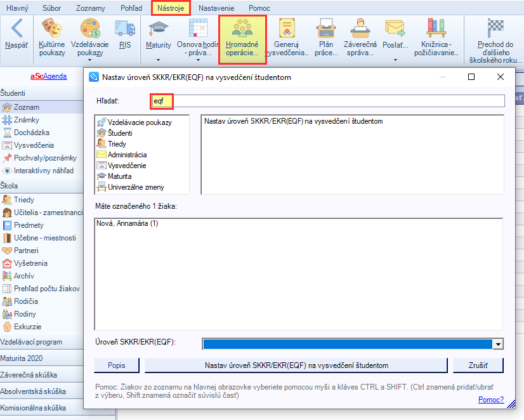Screen dimensions: 524x420
Task: Expand the Vzdelávací program section
Action: 41,342
